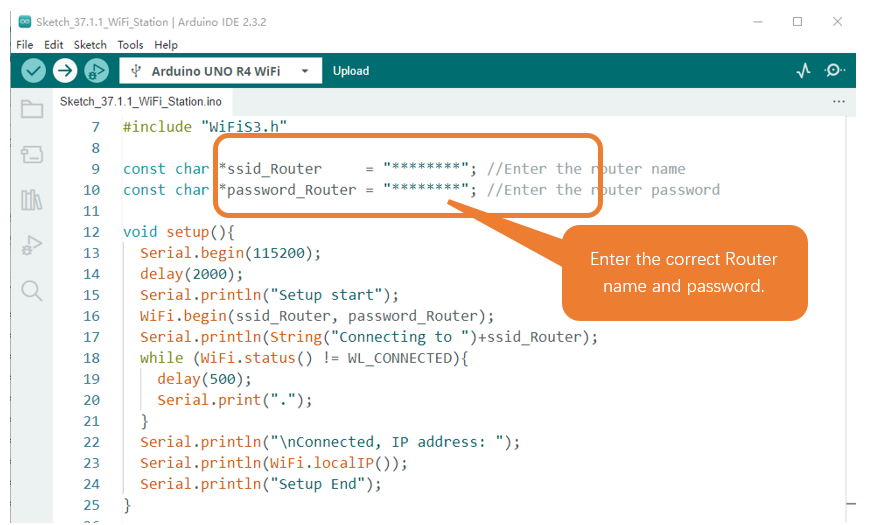879x525 pixels.
Task: Open the Library Manager sidebar icon
Action: 31,199
